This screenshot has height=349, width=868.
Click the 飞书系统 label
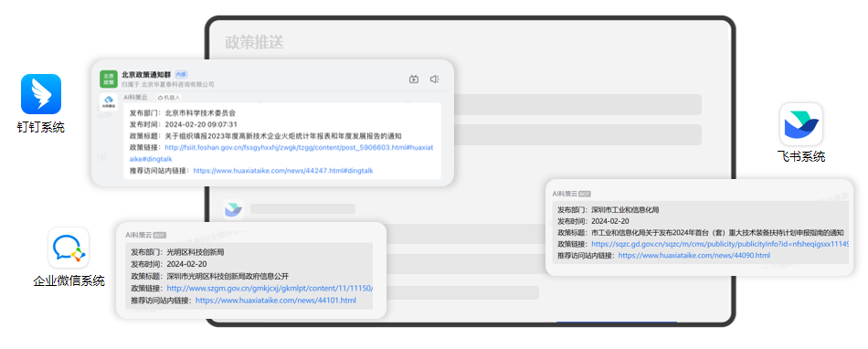pos(801,157)
